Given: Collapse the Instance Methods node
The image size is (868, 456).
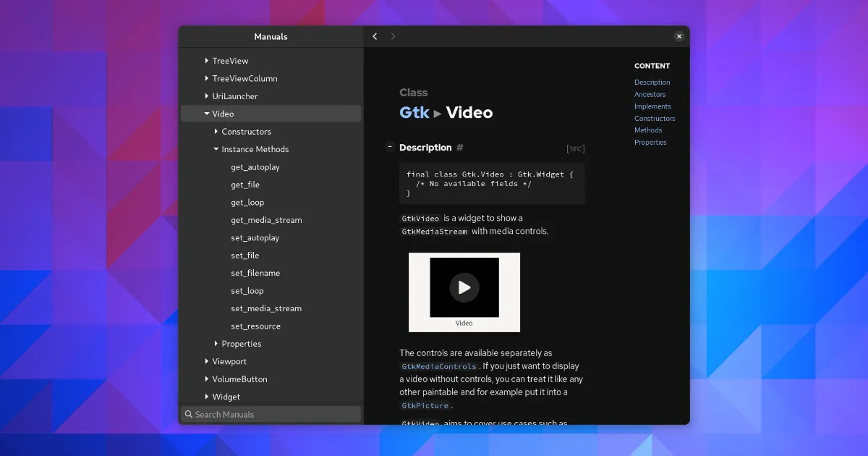Looking at the screenshot, I should (216, 149).
